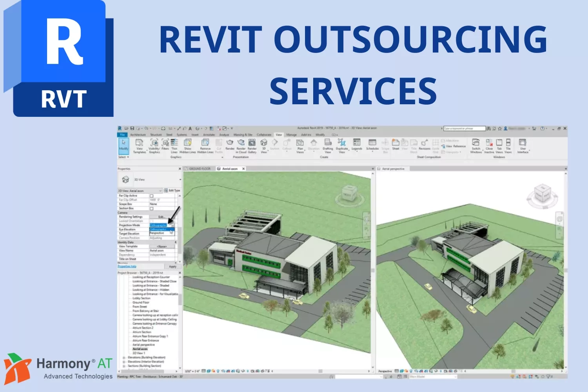Open the Revisions tool
This screenshot has height=392, width=588.
click(425, 144)
